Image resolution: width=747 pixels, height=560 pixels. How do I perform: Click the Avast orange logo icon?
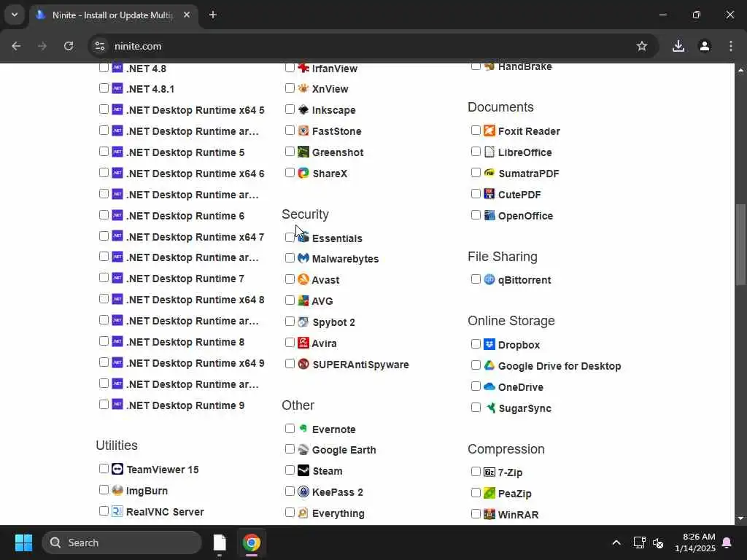coord(303,279)
